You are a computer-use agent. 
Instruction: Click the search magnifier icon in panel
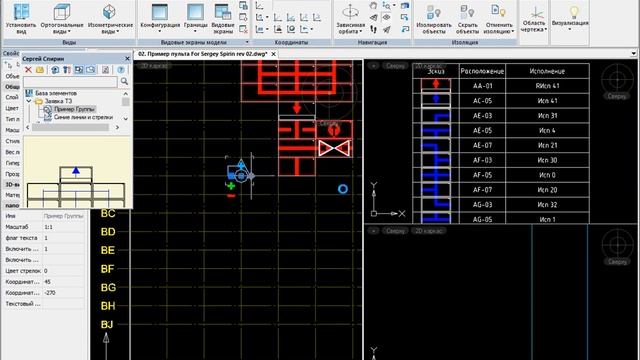tap(124, 82)
